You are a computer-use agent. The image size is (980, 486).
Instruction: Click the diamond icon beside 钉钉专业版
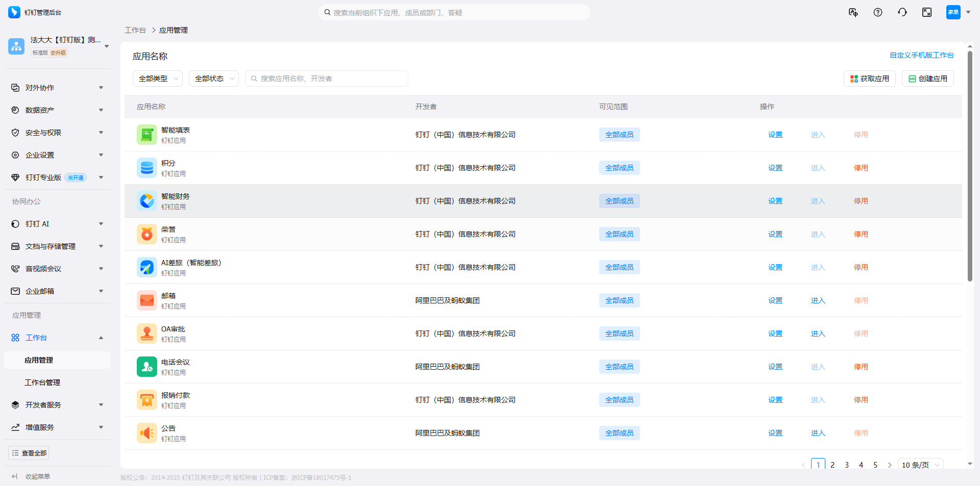pyautogui.click(x=15, y=177)
